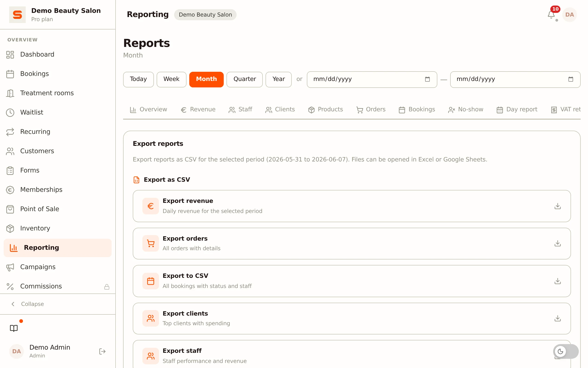The width and height of the screenshot is (588, 368).
Task: Download the Export clients CSV
Action: tap(557, 318)
